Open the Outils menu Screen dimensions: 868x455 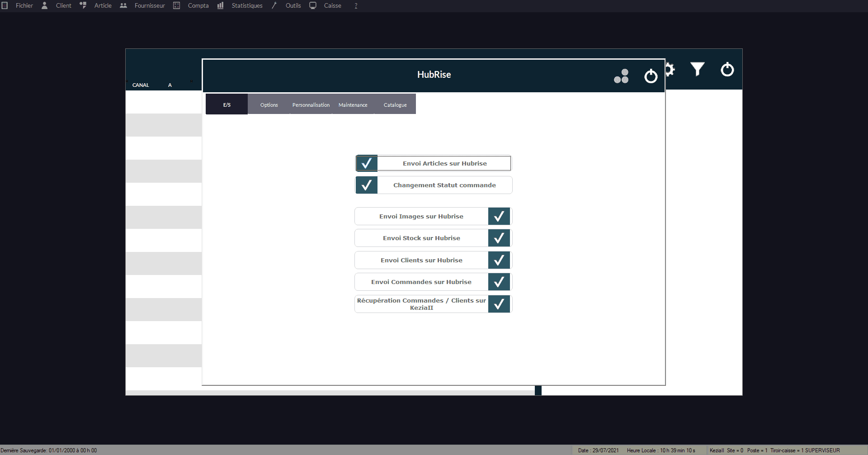pyautogui.click(x=293, y=6)
